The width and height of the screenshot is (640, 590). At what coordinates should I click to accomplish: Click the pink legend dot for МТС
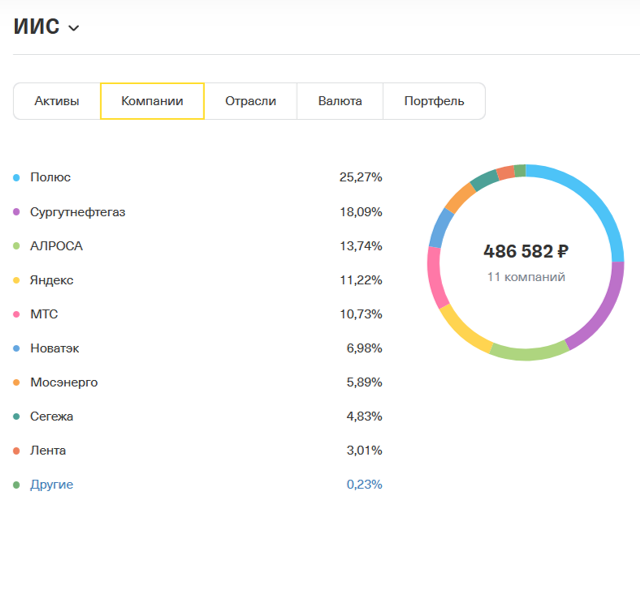(x=16, y=314)
